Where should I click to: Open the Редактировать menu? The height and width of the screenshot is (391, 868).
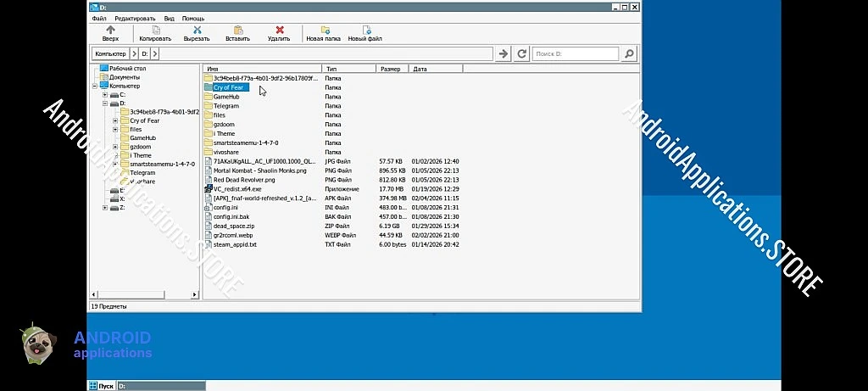pyautogui.click(x=135, y=18)
